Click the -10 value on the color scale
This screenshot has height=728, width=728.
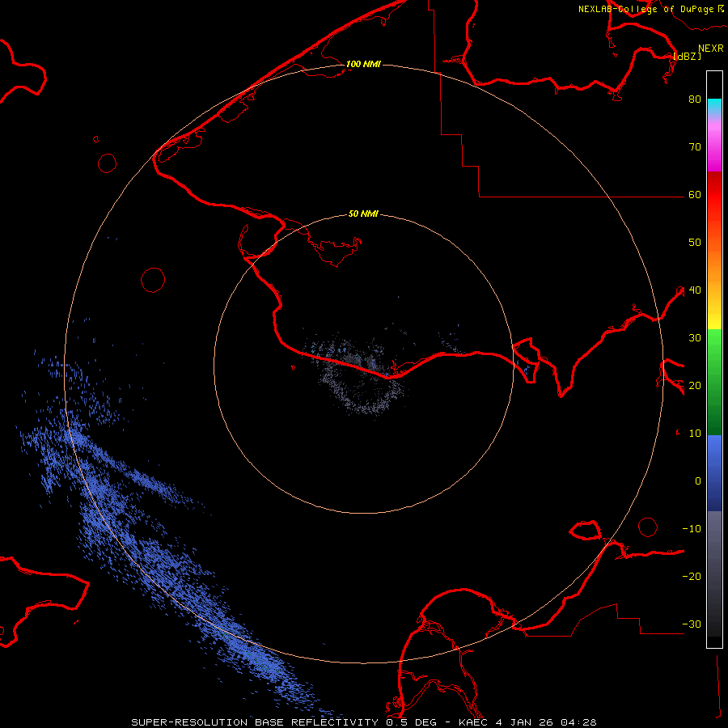pos(692,529)
